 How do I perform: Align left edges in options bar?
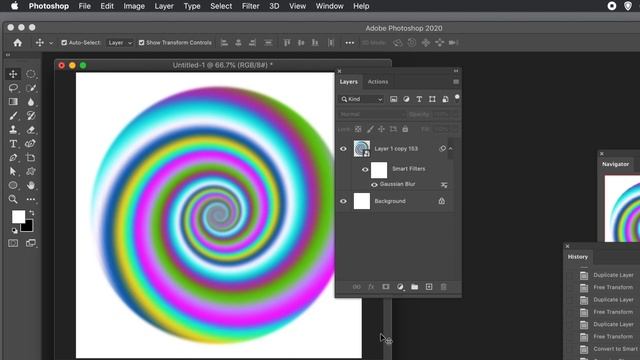pyautogui.click(x=224, y=42)
